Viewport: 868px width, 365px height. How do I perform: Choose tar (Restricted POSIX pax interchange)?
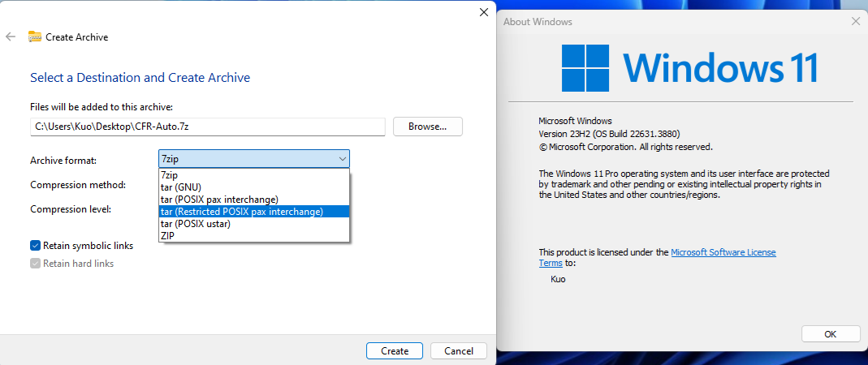(x=254, y=211)
